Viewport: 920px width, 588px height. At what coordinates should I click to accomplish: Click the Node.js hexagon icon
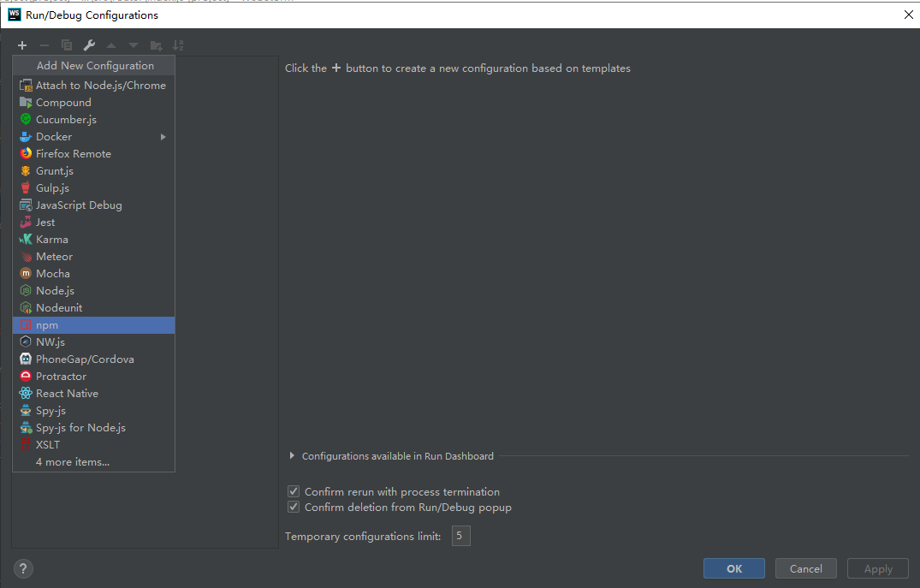(x=26, y=290)
